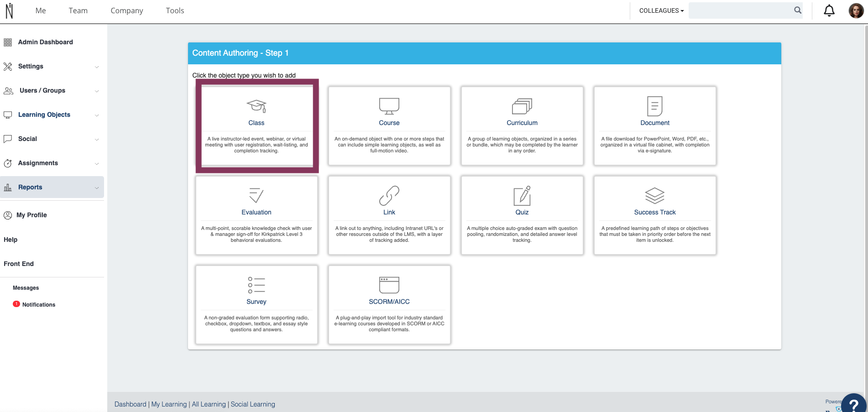This screenshot has height=412, width=868.
Task: Click the Evaluation checkmark icon
Action: click(x=256, y=195)
